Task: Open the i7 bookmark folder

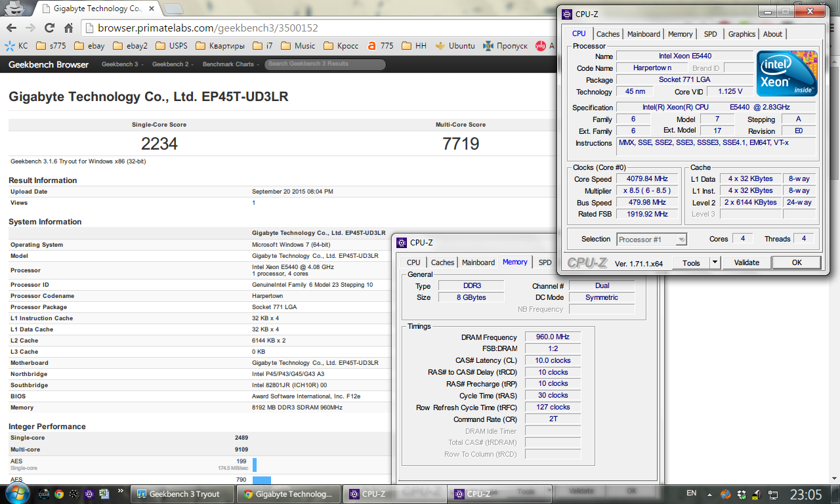Action: click(x=262, y=46)
